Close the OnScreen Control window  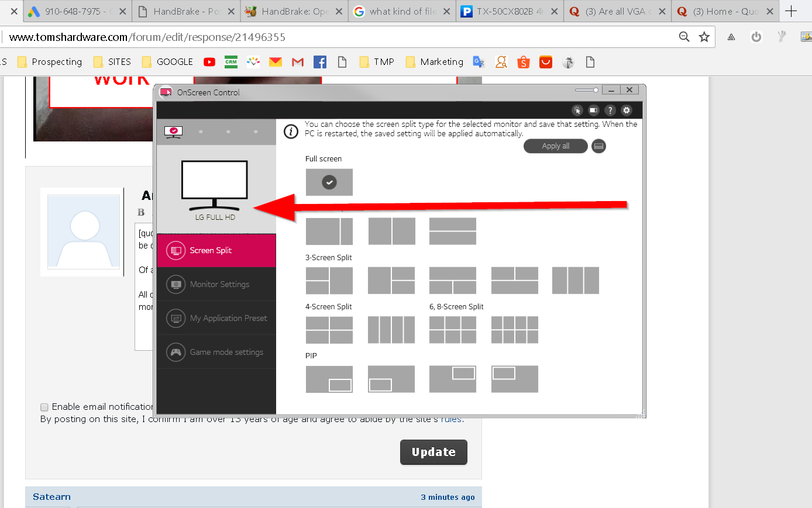pos(629,90)
